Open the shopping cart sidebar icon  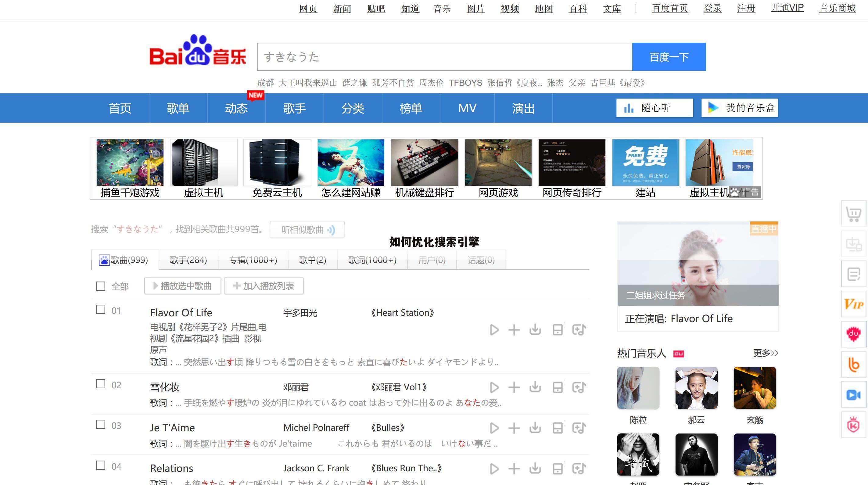(x=853, y=214)
